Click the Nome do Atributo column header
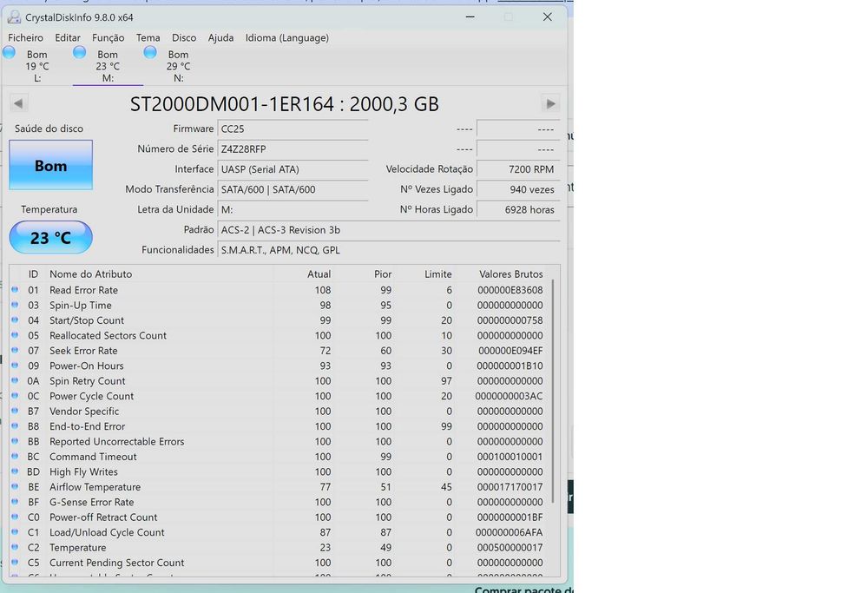The image size is (868, 593). pyautogui.click(x=91, y=274)
